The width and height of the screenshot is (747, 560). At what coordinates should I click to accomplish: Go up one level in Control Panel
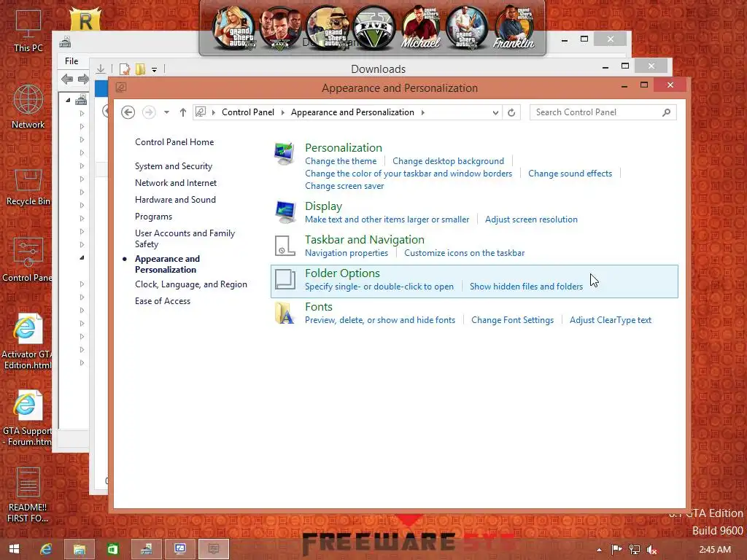pos(183,112)
